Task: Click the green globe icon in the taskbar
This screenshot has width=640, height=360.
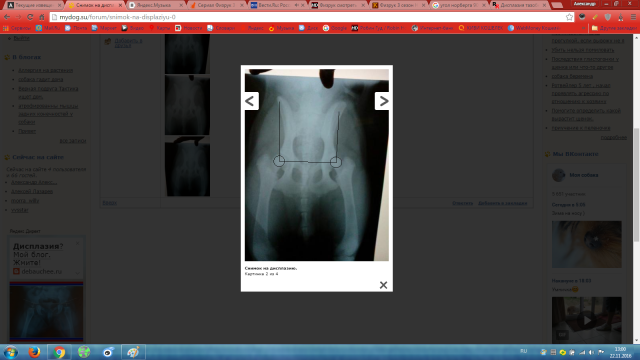Action: [84, 352]
